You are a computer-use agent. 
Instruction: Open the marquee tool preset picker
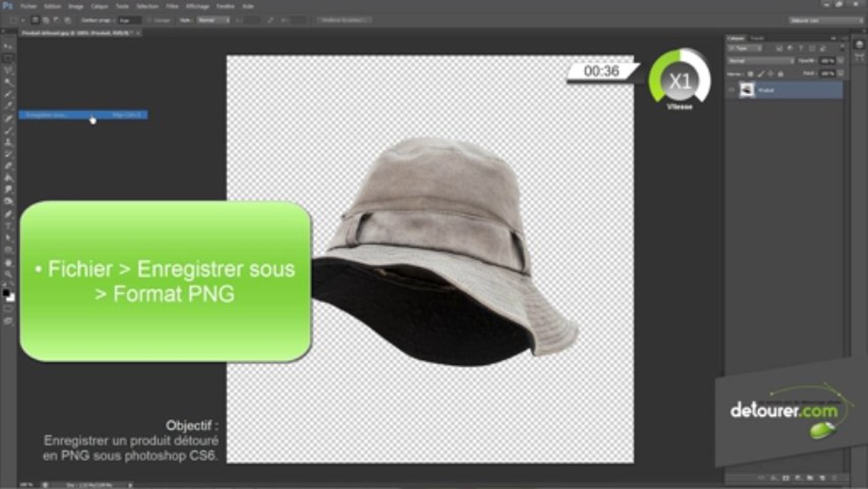pyautogui.click(x=18, y=20)
